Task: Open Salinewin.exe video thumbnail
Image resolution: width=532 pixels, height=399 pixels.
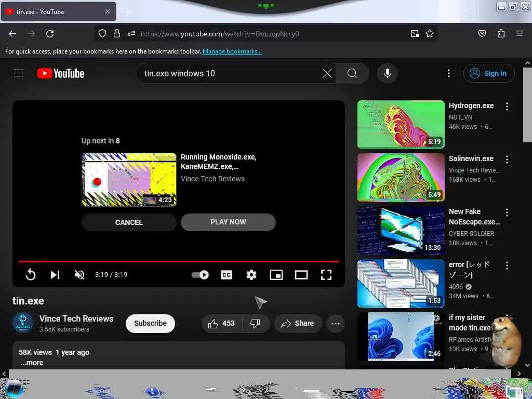Action: click(x=401, y=178)
